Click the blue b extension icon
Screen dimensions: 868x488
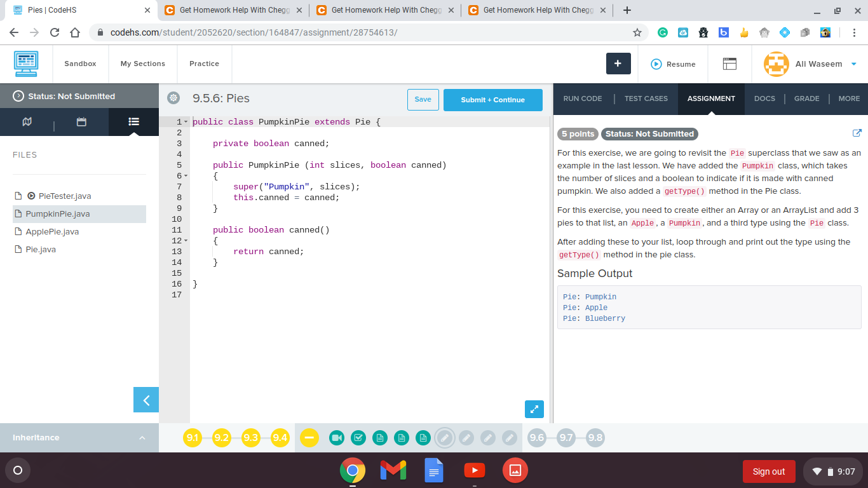tap(724, 32)
